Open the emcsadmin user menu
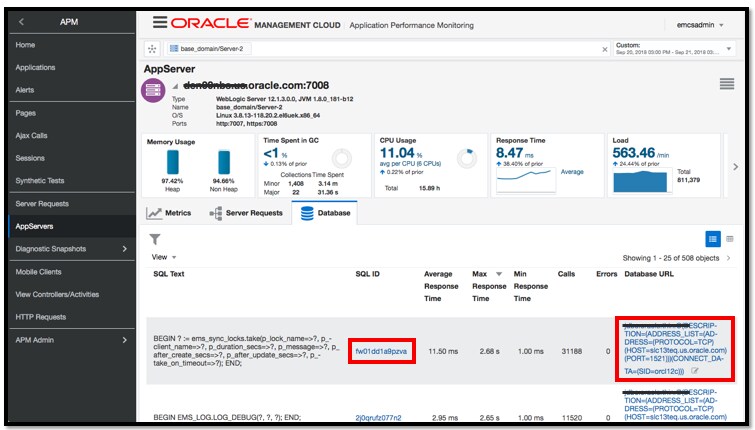This screenshot has height=430, width=755. tap(700, 25)
